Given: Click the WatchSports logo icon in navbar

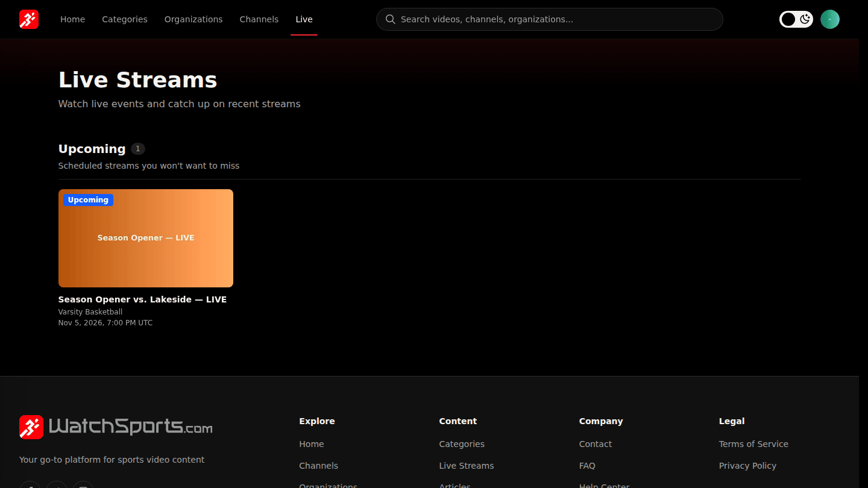Looking at the screenshot, I should pos(29,19).
